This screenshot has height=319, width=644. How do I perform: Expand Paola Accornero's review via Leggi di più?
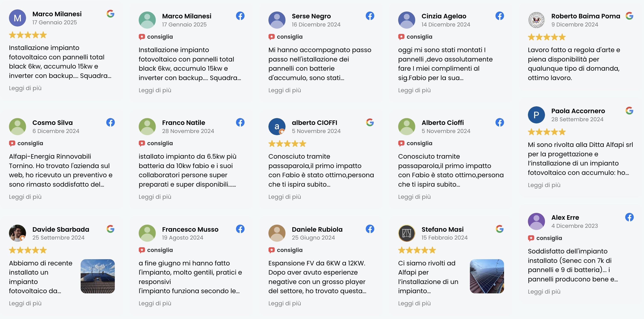[x=544, y=185]
